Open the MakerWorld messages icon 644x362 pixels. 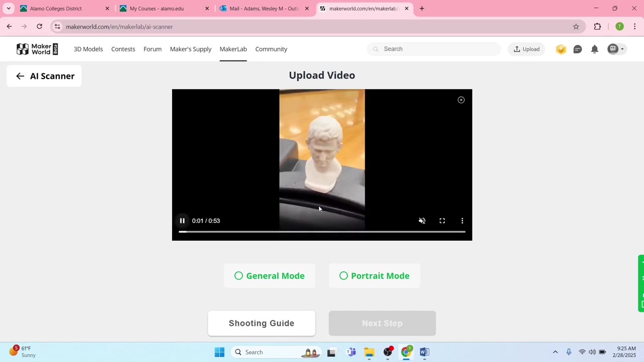coord(577,49)
